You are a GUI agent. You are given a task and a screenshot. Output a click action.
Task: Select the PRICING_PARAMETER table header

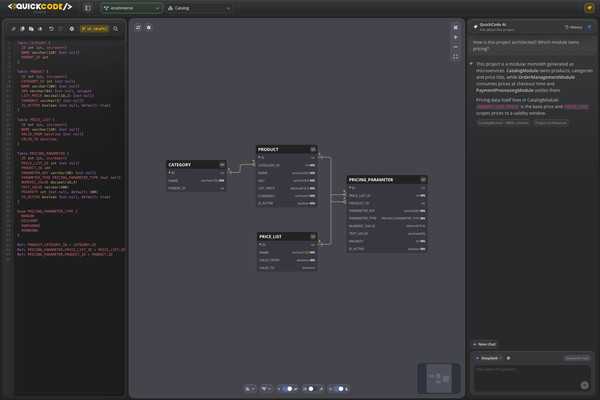pyautogui.click(x=387, y=180)
